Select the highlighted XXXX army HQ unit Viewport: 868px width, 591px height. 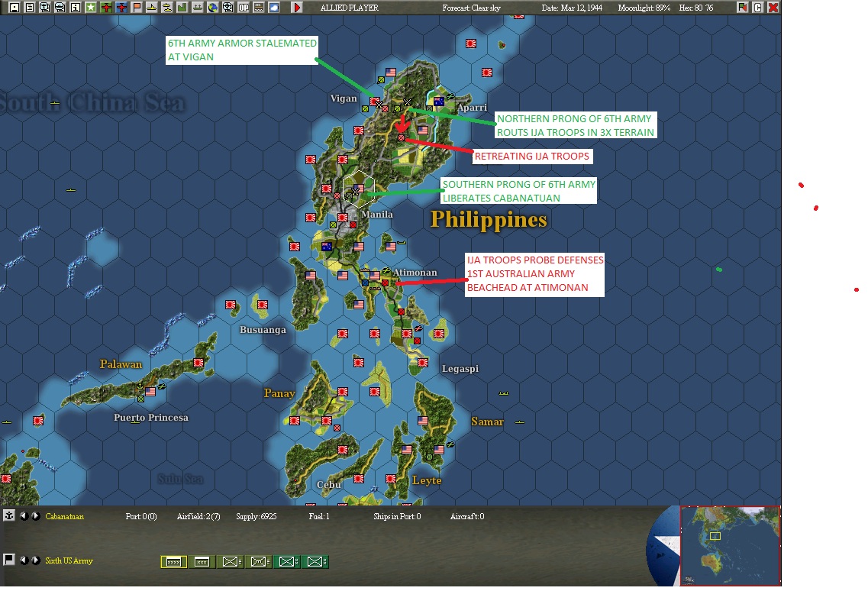[x=174, y=562]
